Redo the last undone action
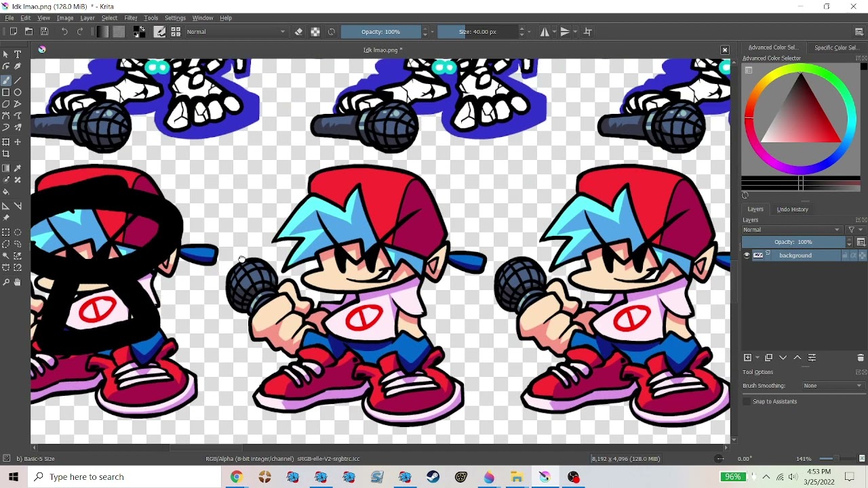 click(x=80, y=31)
